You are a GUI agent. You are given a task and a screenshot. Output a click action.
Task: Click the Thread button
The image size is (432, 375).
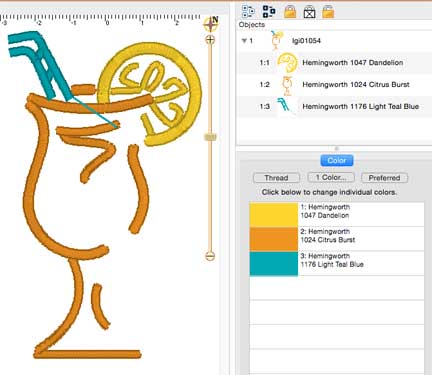point(276,178)
